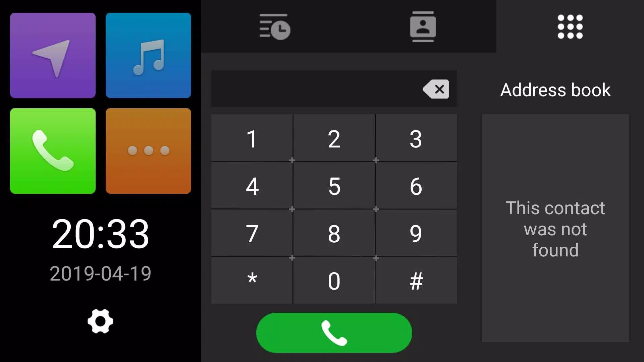Viewport: 644px width, 362px height.
Task: Press the green call button
Action: point(333,333)
